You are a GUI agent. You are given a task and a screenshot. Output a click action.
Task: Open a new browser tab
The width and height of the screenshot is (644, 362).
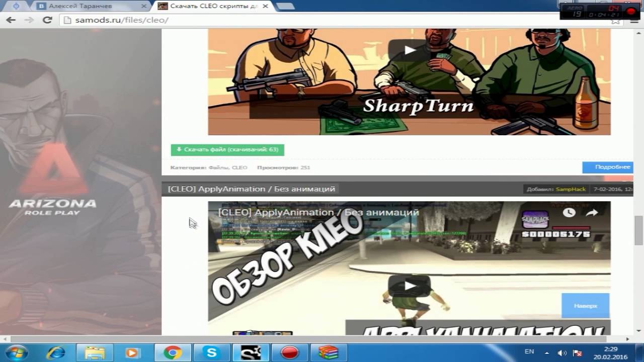[285, 6]
